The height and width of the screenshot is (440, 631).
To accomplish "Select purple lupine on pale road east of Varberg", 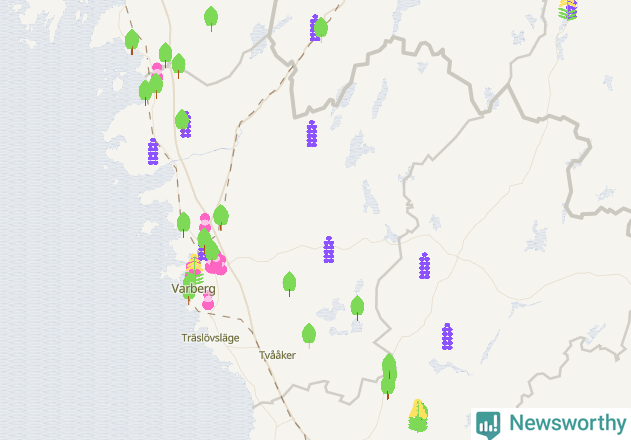I will click(329, 250).
